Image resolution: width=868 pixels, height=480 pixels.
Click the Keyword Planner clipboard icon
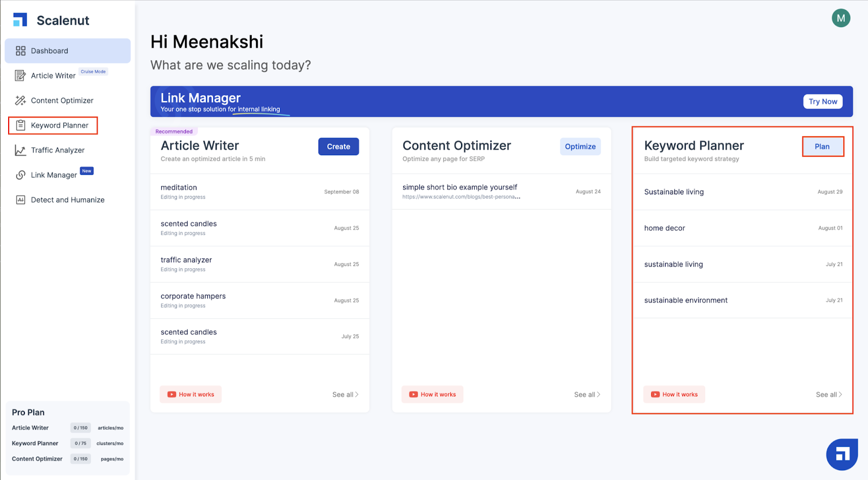click(21, 125)
